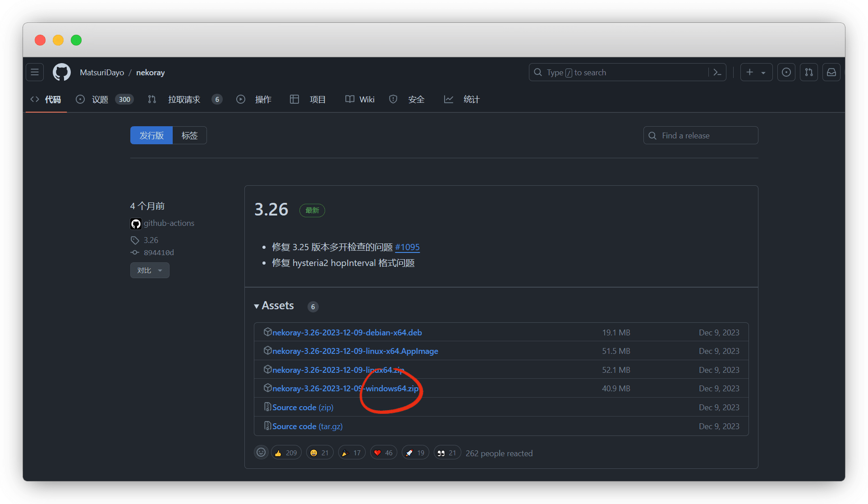Click the smiley add-reaction icon
Viewport: 868px width, 504px height.
(x=261, y=452)
